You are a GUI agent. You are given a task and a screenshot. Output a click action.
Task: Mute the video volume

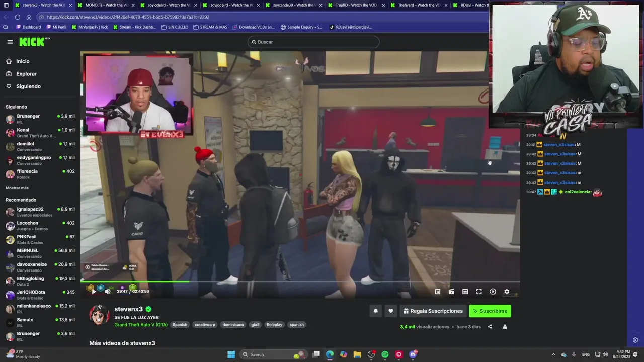(x=107, y=291)
